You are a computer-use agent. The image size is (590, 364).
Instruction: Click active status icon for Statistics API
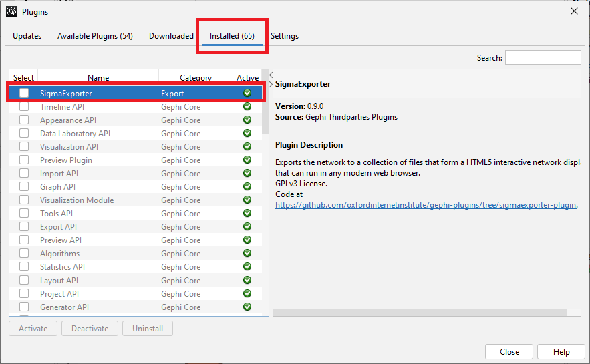247,266
